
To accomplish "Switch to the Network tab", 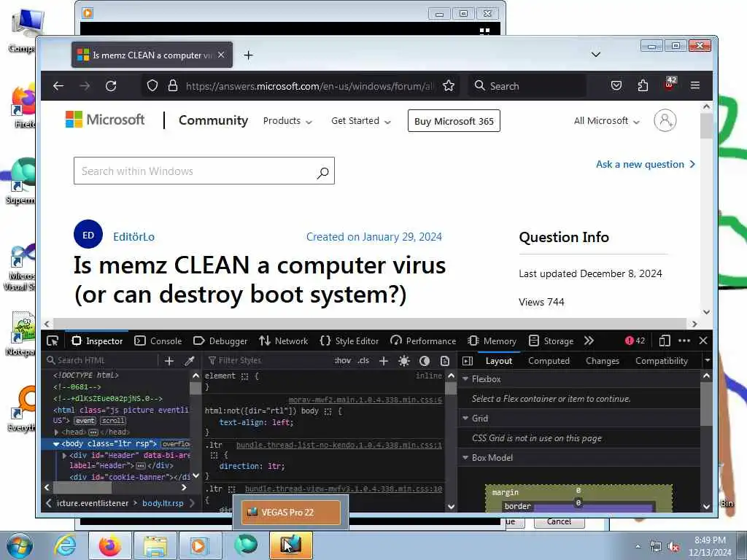I will pyautogui.click(x=284, y=341).
